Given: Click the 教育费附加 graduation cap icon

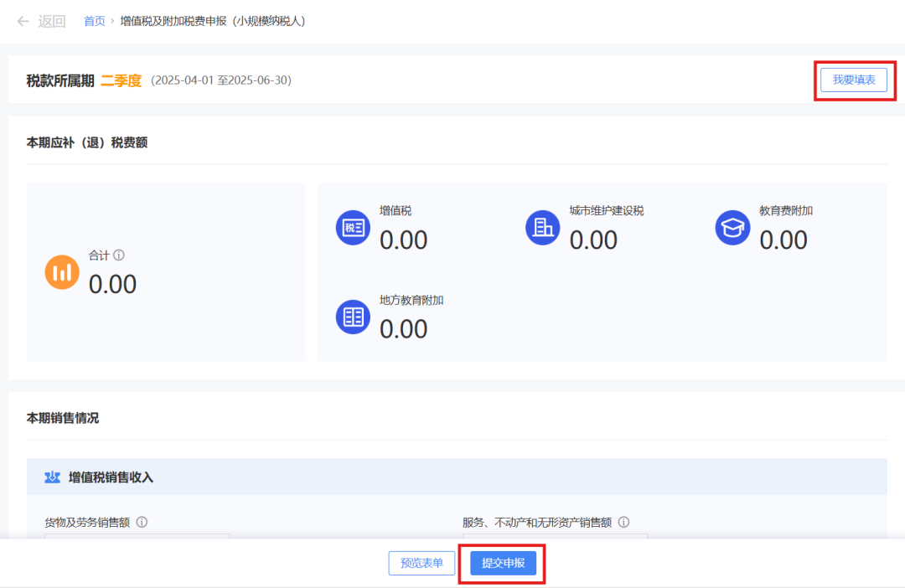Looking at the screenshot, I should point(732,227).
